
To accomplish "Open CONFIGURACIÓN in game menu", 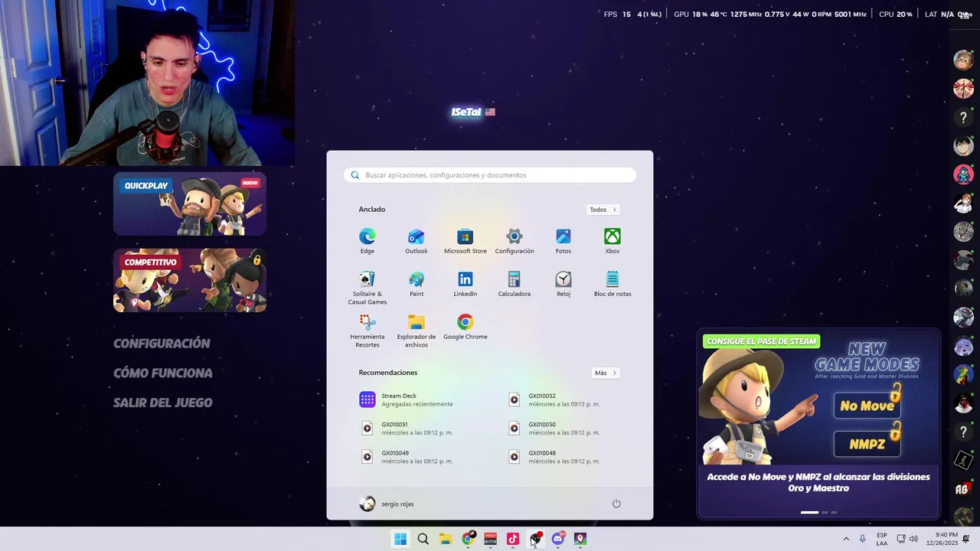I will [162, 344].
